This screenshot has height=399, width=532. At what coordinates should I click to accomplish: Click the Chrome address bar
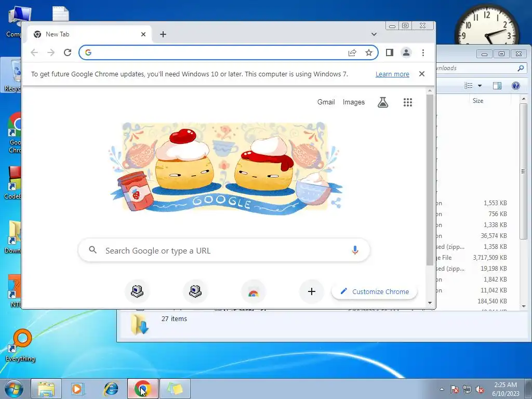[x=217, y=52]
